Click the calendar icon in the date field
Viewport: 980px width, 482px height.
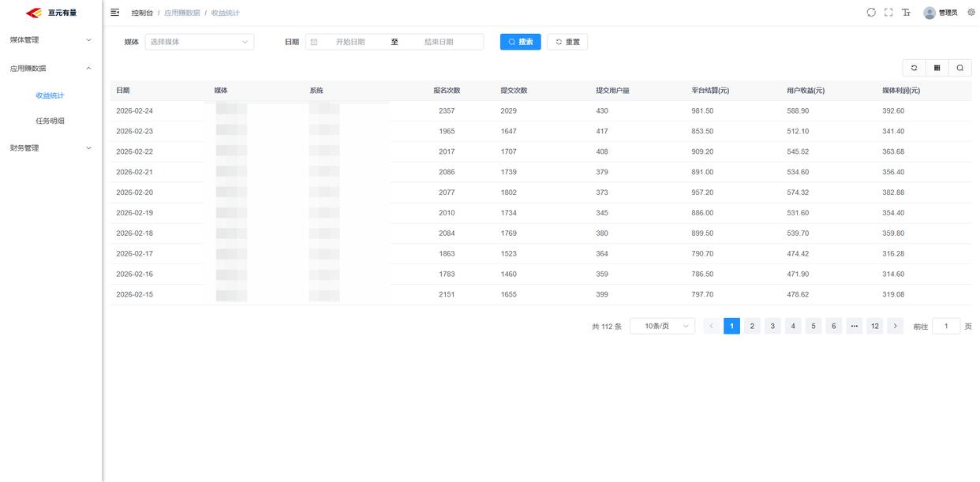[314, 42]
